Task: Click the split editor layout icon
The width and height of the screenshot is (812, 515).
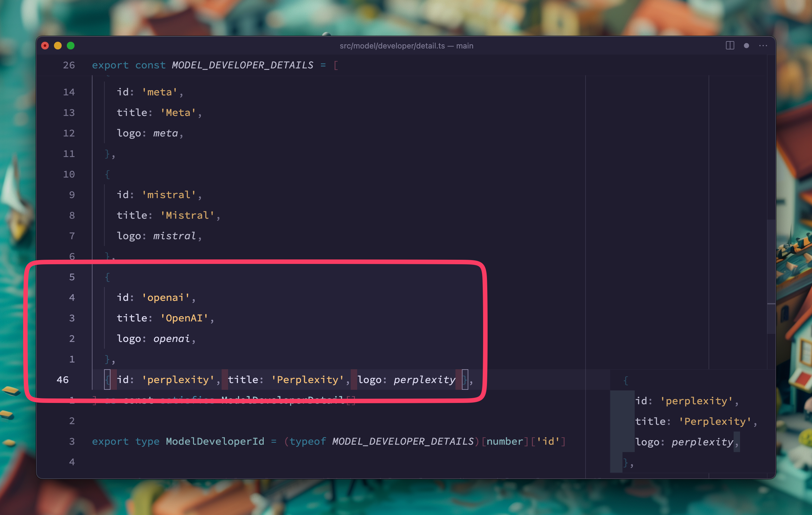Action: click(730, 46)
